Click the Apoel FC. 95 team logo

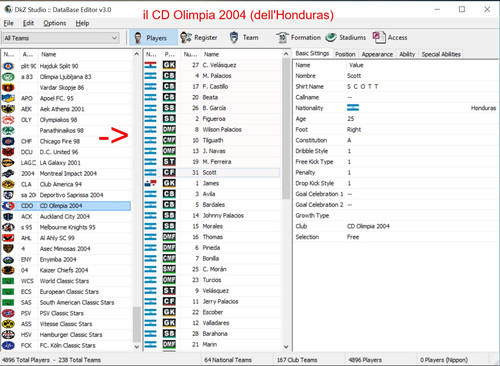click(x=8, y=98)
